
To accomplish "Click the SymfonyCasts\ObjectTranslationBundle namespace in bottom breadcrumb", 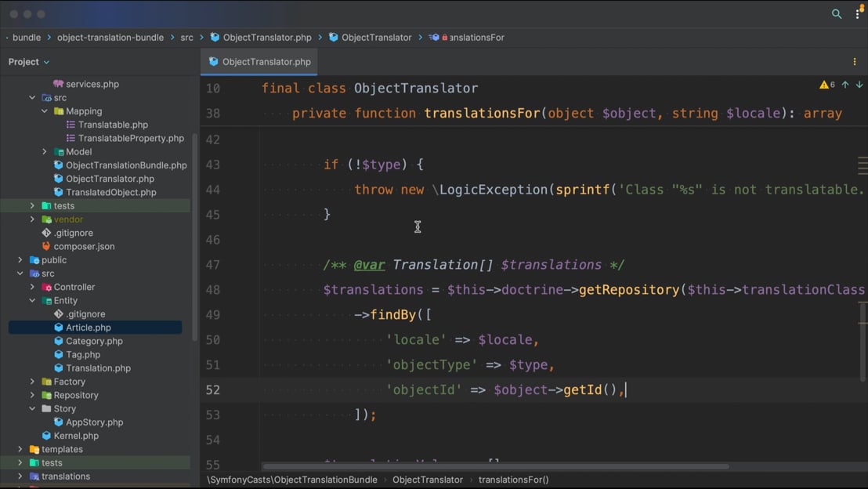I will pos(292,480).
